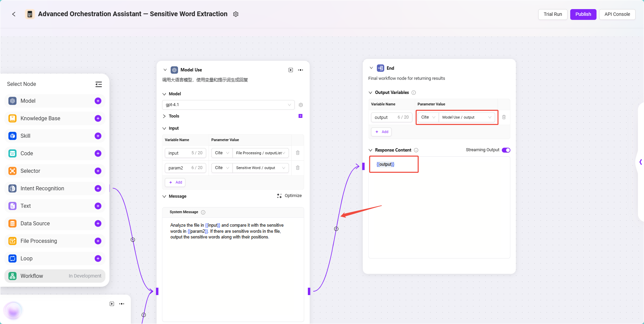
Task: Open File Processing / outputList dropdown
Action: (261, 153)
